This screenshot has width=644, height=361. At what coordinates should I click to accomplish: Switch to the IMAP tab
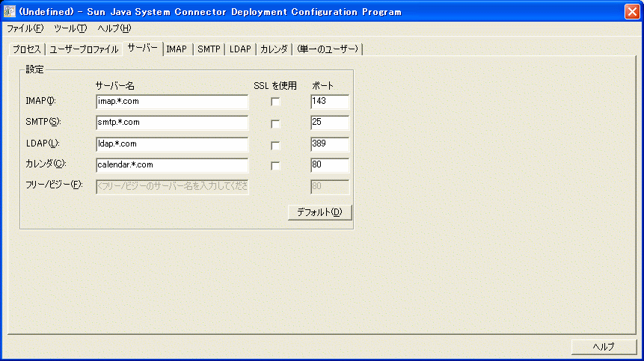(177, 49)
